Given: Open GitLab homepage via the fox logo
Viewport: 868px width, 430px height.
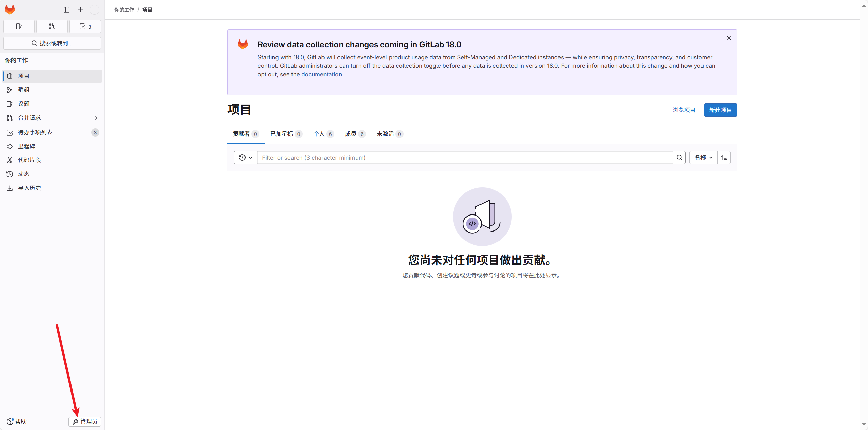Looking at the screenshot, I should pos(10,9).
